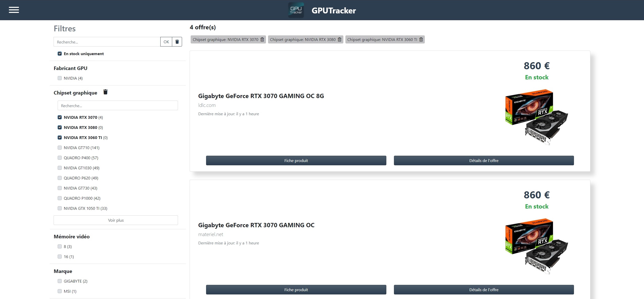Check NVIDIA GT730 chipset
The width and height of the screenshot is (644, 299).
point(60,188)
